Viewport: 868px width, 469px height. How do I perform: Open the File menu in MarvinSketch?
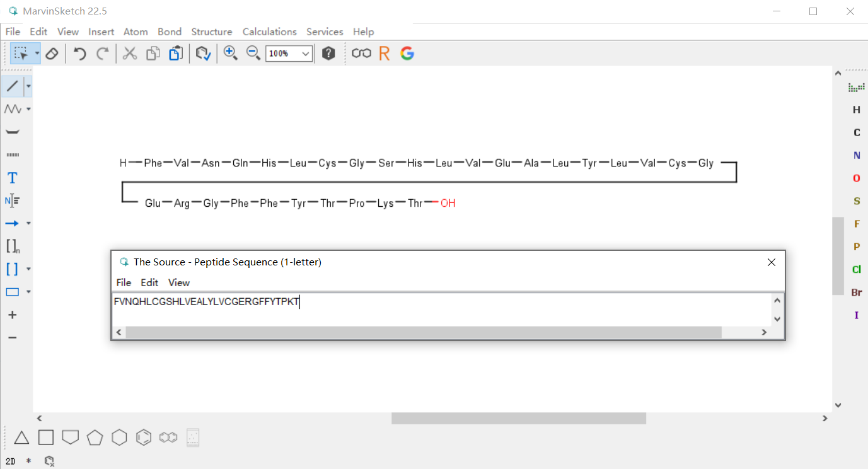(13, 32)
